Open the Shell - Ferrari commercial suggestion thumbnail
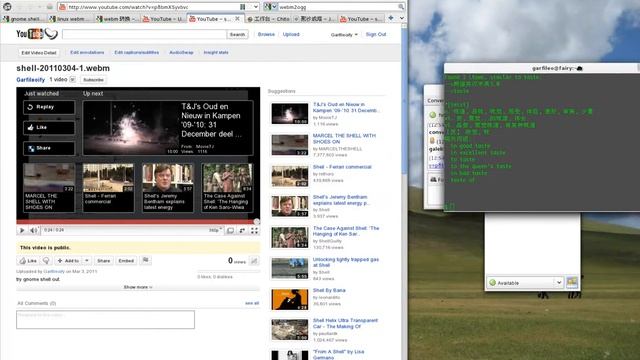 pyautogui.click(x=290, y=176)
